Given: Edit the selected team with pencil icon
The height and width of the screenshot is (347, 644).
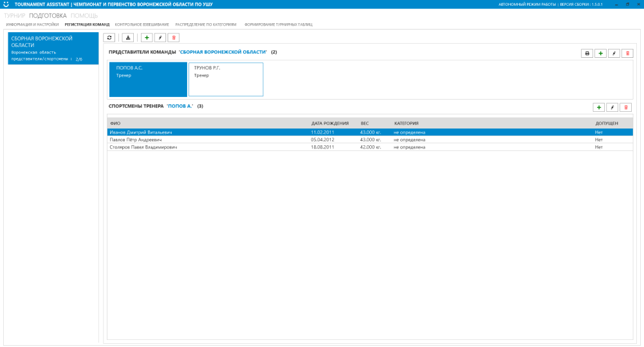Looking at the screenshot, I should [161, 38].
